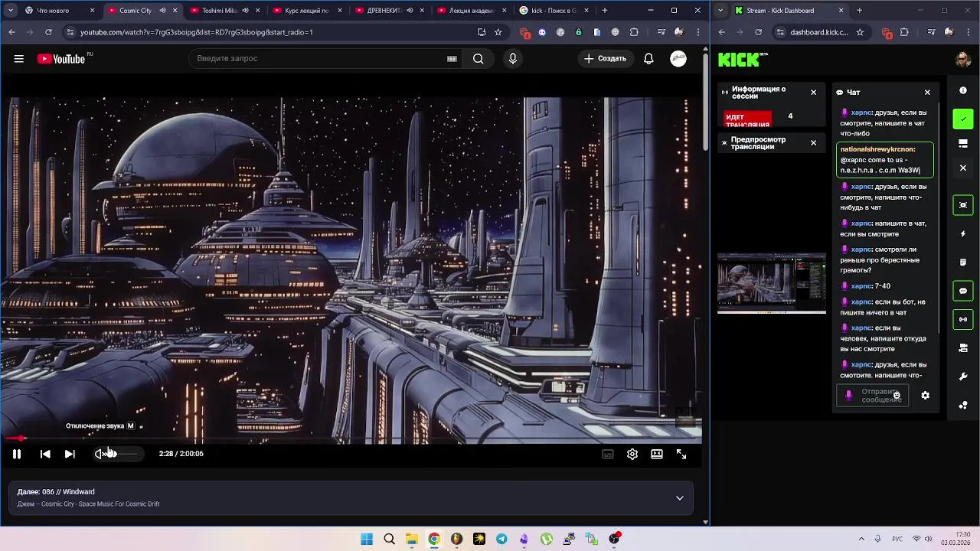Start voice search with the microphone
This screenshot has height=551, width=980.
coord(512,59)
